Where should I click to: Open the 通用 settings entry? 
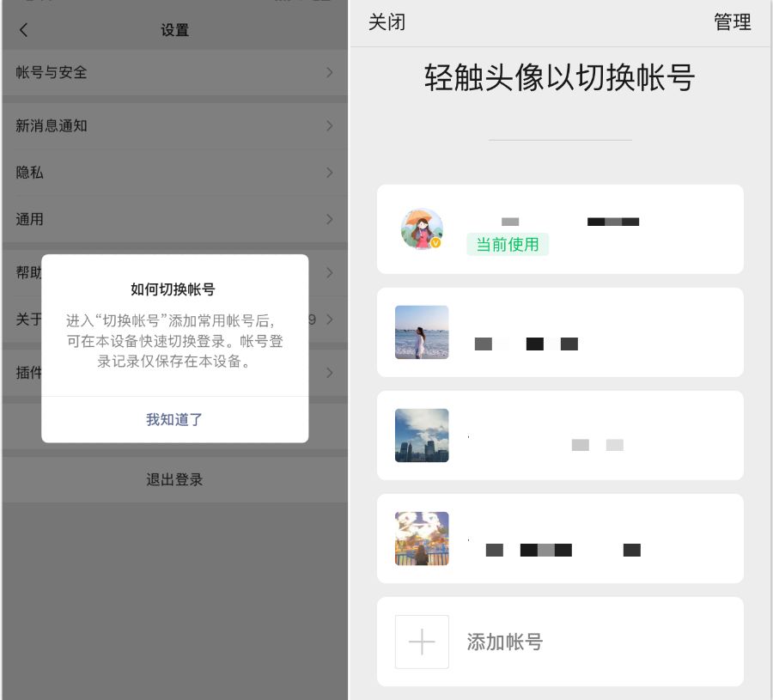174,219
